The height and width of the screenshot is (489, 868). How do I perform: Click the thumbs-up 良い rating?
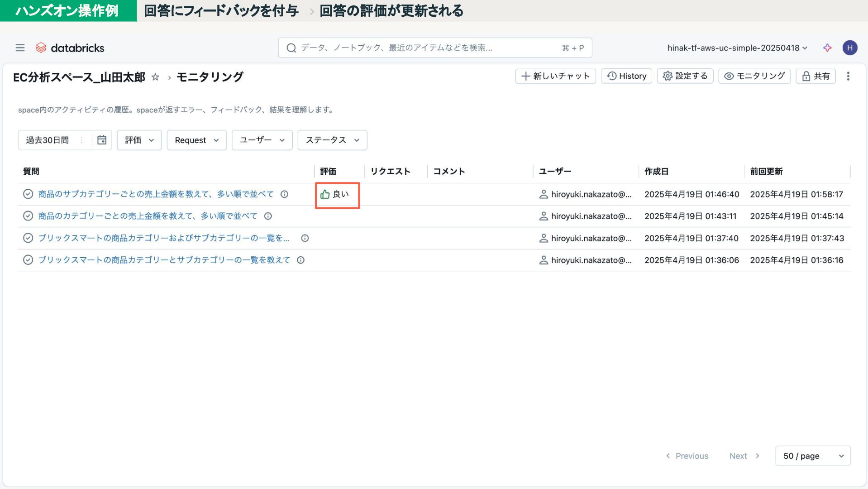(335, 194)
